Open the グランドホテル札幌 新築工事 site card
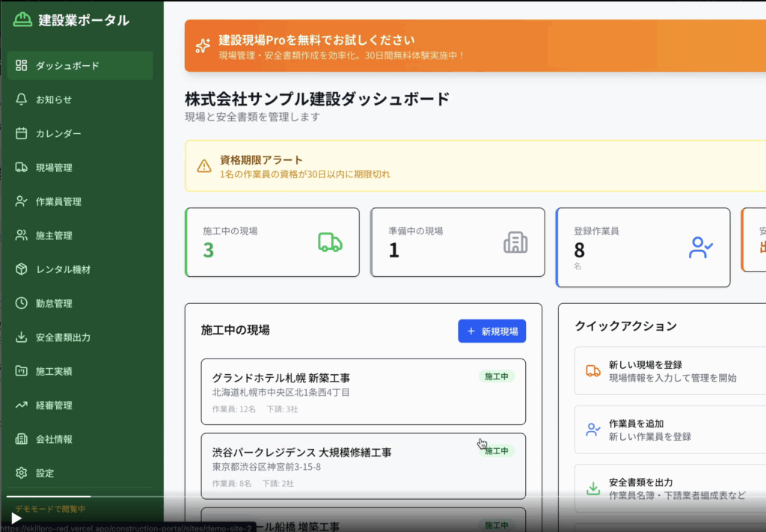Screen dimensions: 766x532 363,391
